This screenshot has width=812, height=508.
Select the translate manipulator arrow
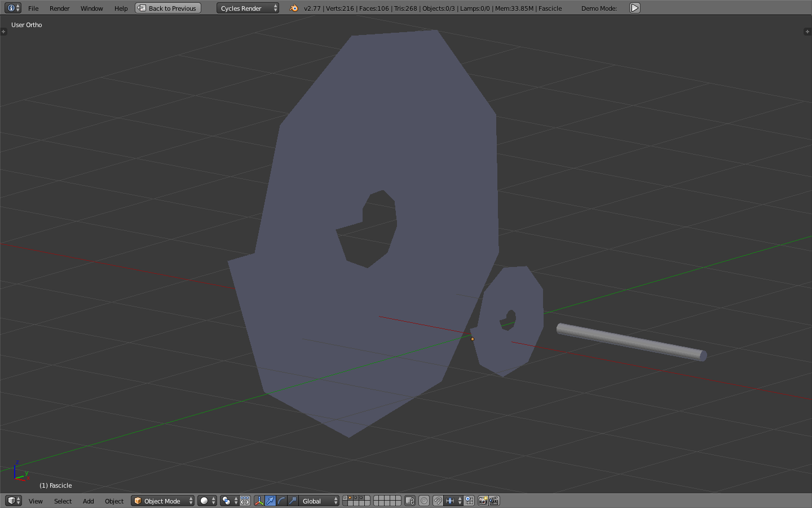pyautogui.click(x=270, y=501)
